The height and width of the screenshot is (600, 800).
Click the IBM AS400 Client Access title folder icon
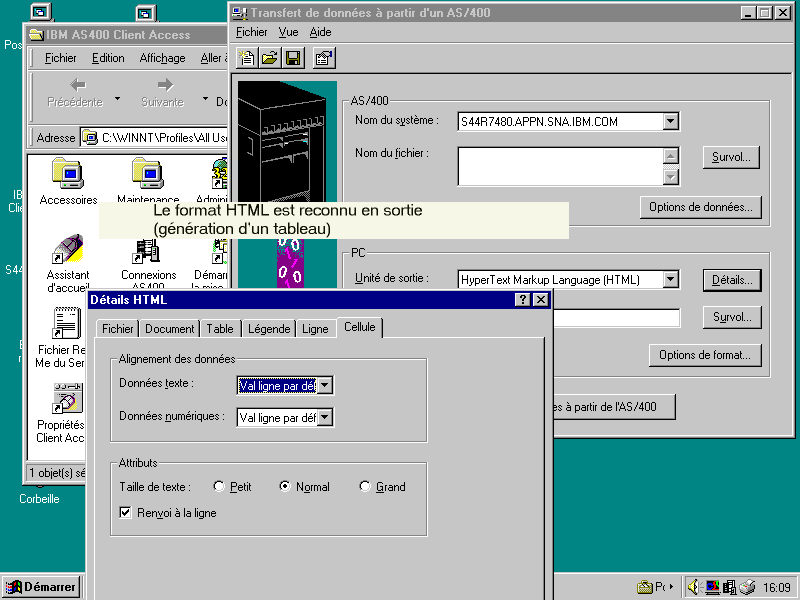click(36, 35)
